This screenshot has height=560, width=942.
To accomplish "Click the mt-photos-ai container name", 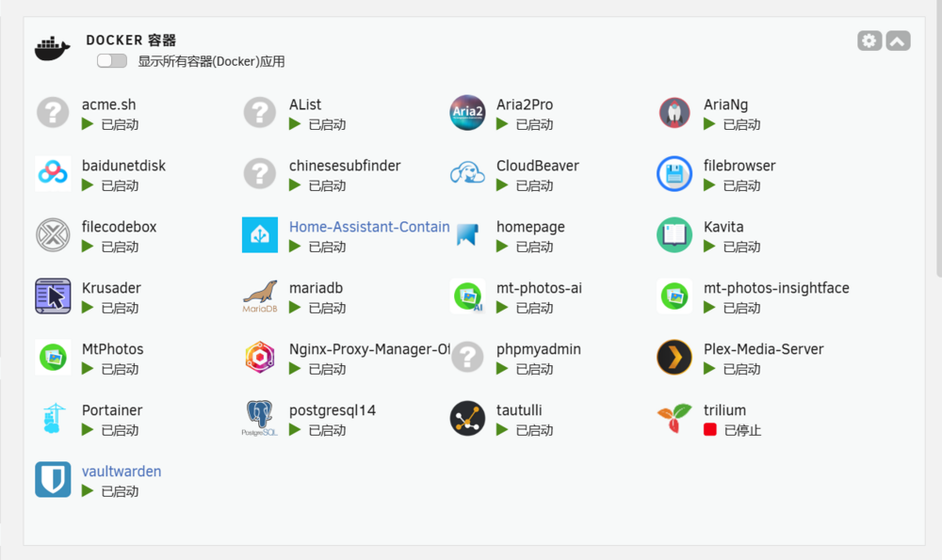I will point(539,288).
